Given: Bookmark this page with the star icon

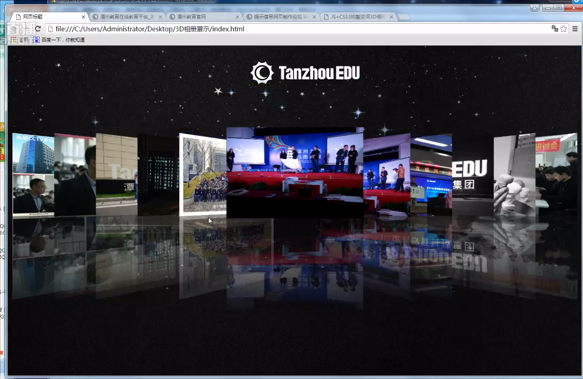Looking at the screenshot, I should point(564,29).
